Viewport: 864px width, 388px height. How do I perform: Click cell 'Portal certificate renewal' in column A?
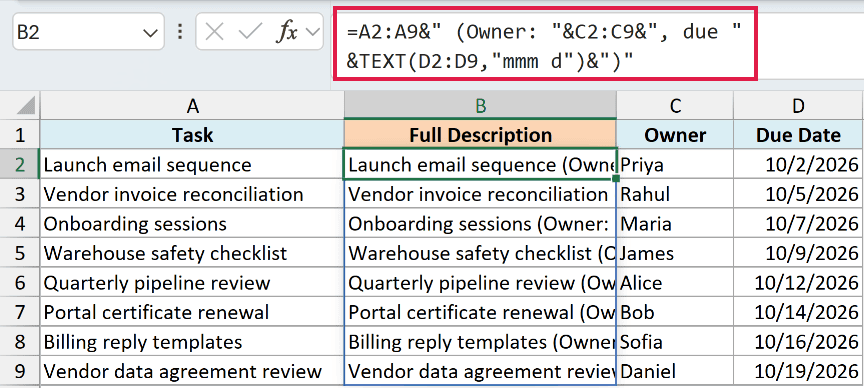[192, 312]
